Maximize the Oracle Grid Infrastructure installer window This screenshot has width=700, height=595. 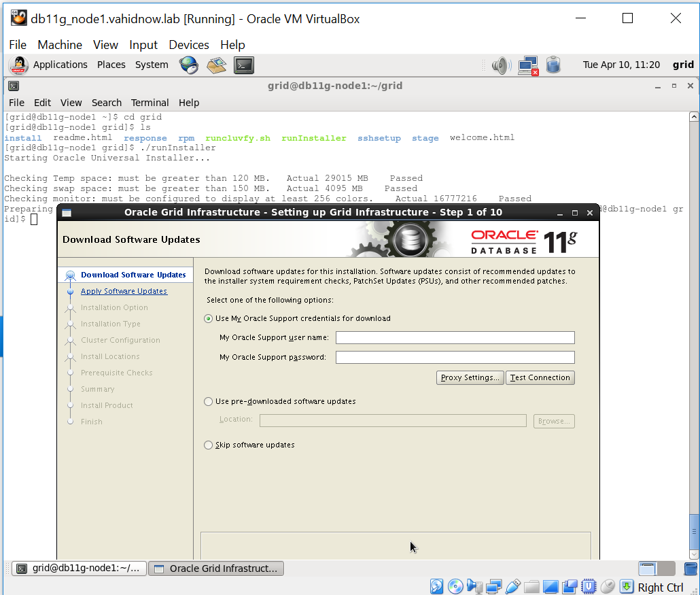575,213
